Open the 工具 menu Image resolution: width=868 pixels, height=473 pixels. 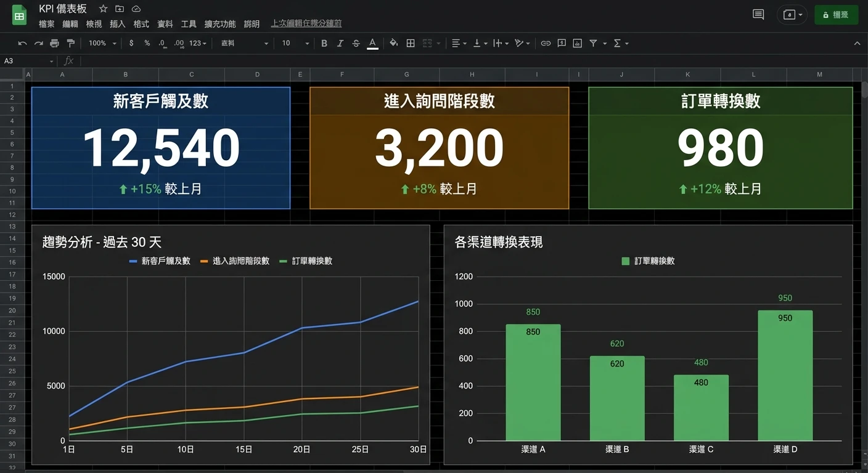[189, 24]
